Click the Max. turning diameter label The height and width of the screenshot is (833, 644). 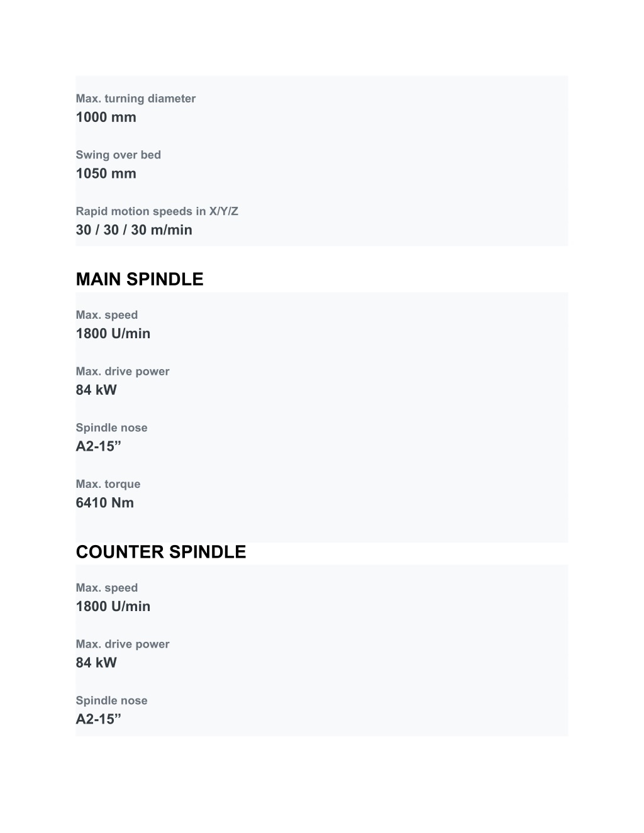pyautogui.click(x=136, y=99)
